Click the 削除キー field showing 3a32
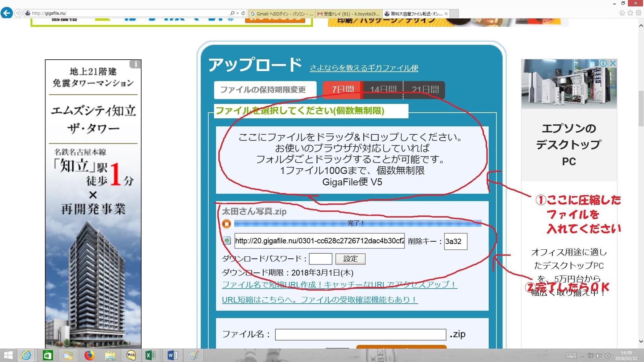Screen dimensions: 644x362 click(x=455, y=241)
